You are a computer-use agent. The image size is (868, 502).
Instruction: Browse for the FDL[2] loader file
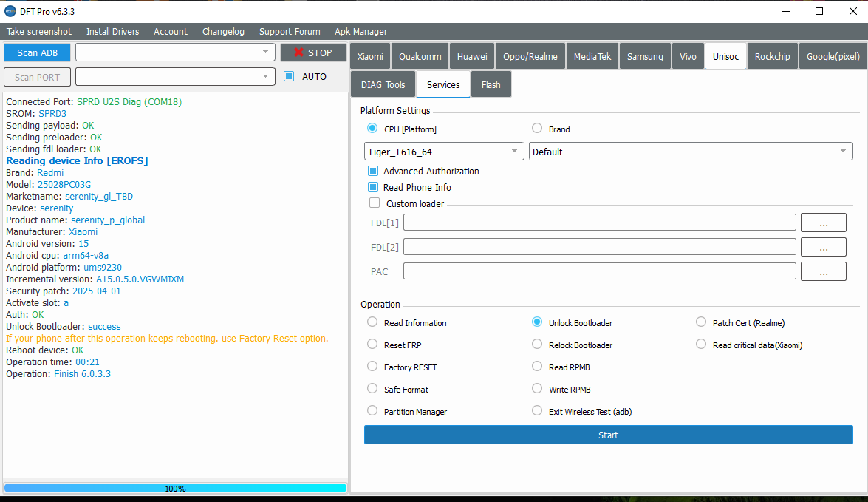coord(823,247)
